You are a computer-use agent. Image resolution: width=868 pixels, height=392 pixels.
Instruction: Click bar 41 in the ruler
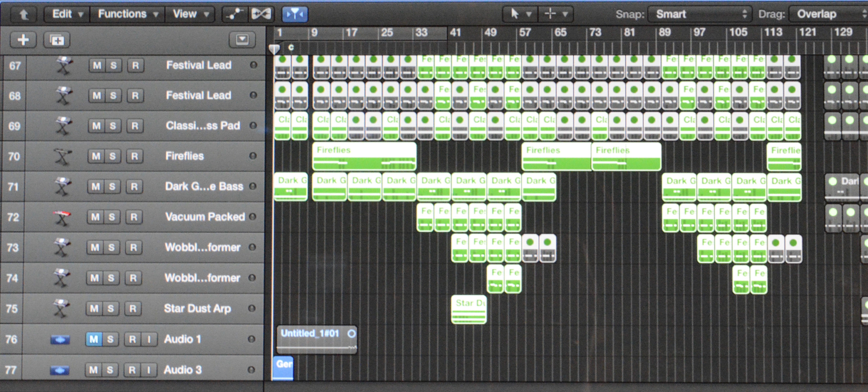point(455,33)
